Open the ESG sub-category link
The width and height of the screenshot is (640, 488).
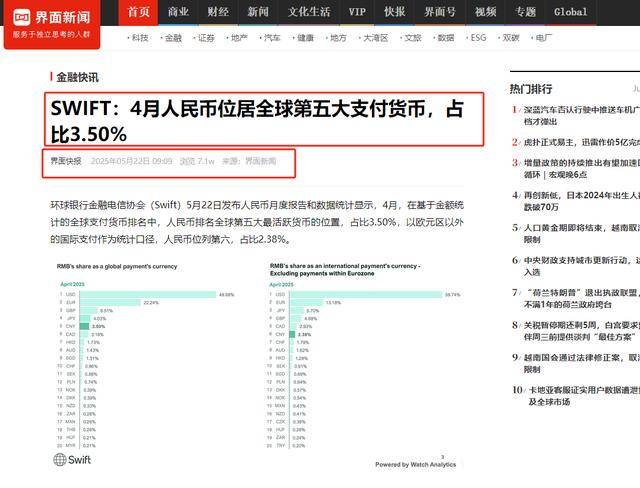tap(476, 38)
